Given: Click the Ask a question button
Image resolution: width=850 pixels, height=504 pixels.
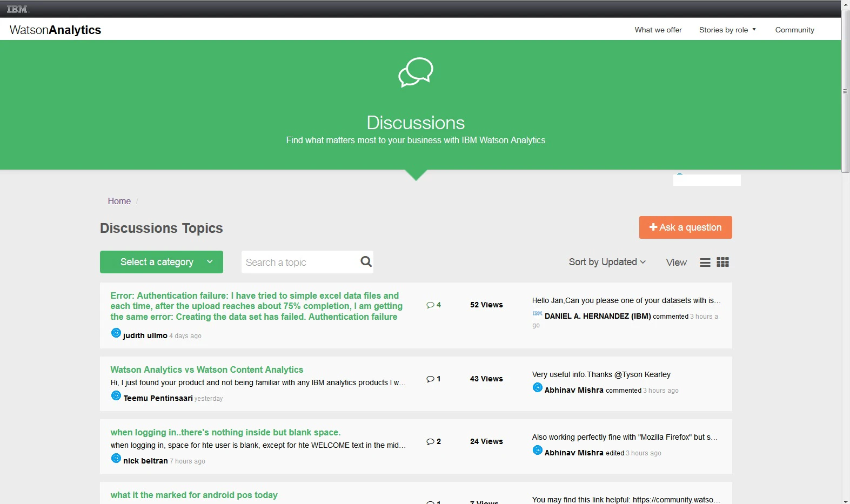Looking at the screenshot, I should 685,227.
